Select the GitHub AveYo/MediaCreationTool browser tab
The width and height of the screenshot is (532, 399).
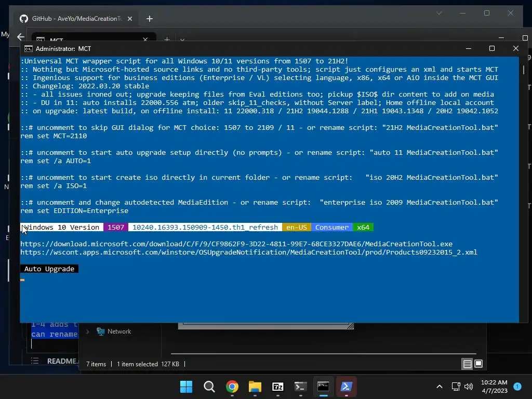(x=76, y=19)
